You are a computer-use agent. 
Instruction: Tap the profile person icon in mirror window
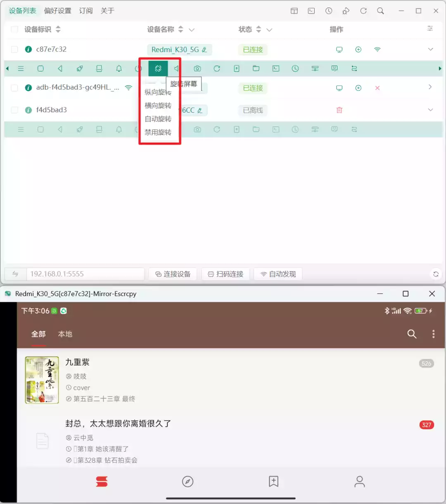tap(360, 481)
